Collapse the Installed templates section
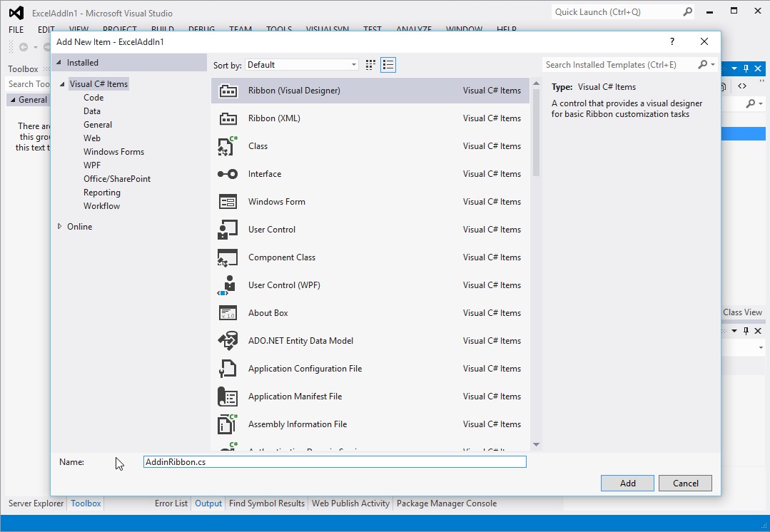Image resolution: width=770 pixels, height=532 pixels. tap(59, 63)
